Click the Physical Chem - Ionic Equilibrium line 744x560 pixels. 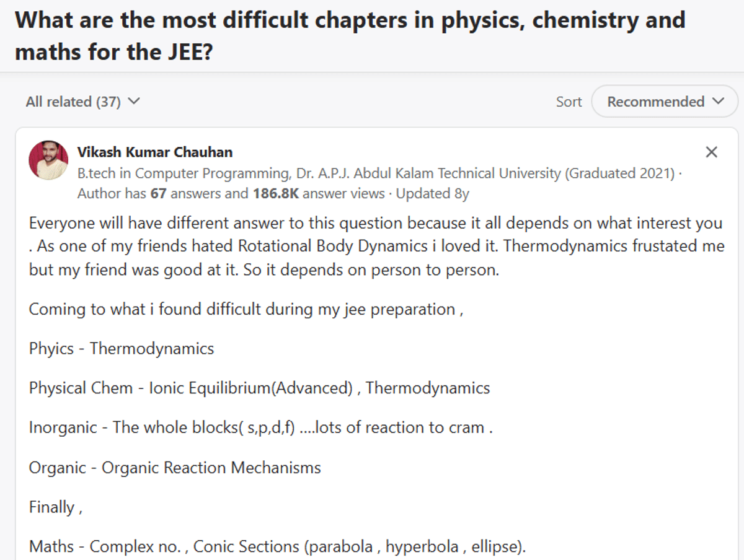[259, 388]
